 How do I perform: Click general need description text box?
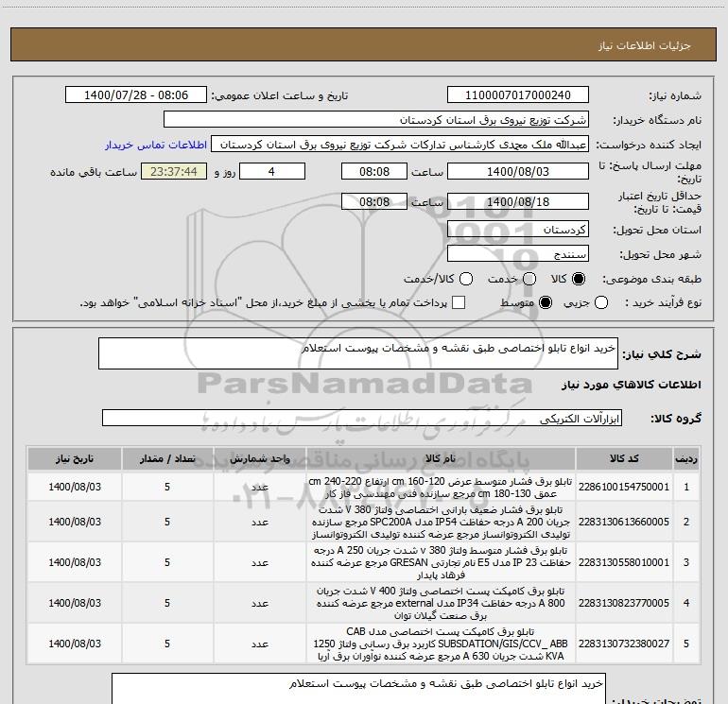click(358, 353)
